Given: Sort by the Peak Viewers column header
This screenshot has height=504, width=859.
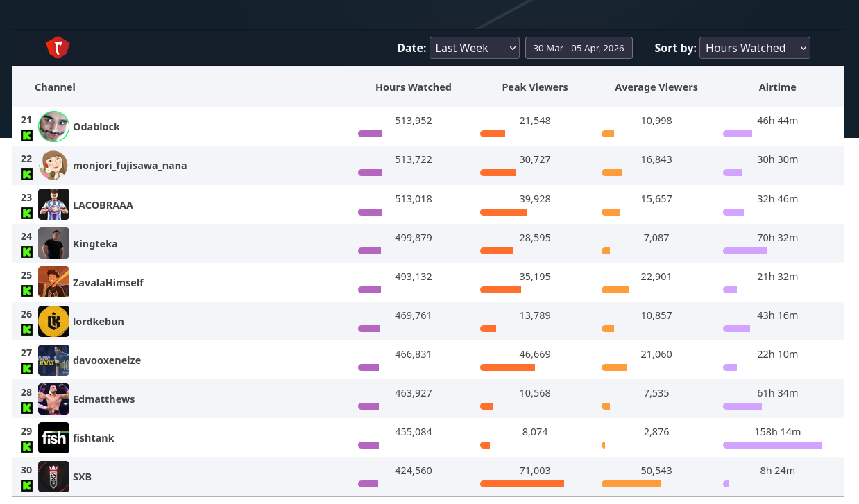Looking at the screenshot, I should pyautogui.click(x=535, y=87).
